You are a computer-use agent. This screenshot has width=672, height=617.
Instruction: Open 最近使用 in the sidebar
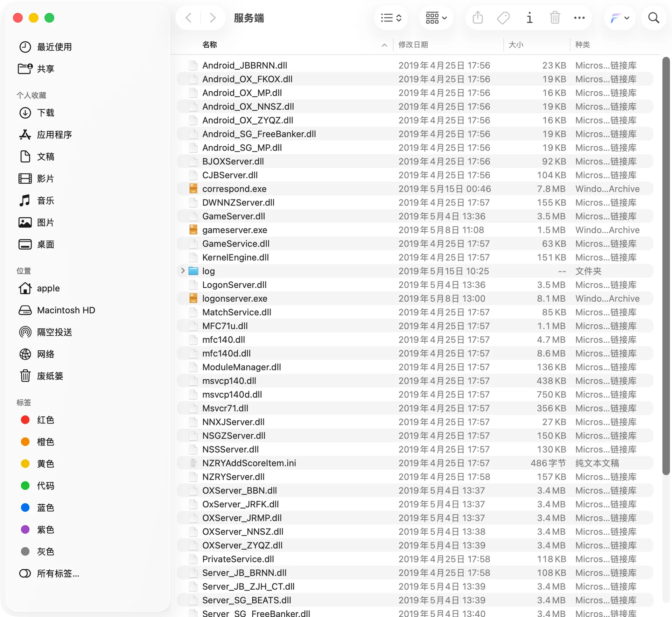click(x=45, y=47)
